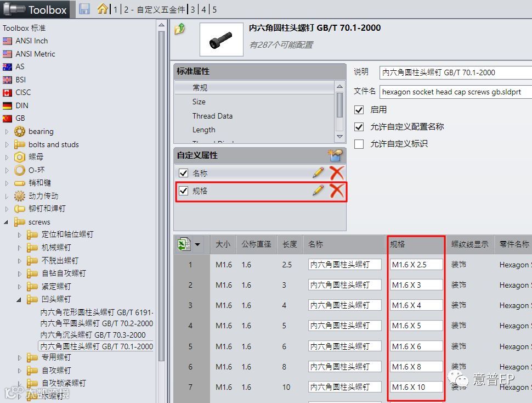This screenshot has height=403, width=532.
Task: Click the 说明 description input field
Action: point(456,72)
